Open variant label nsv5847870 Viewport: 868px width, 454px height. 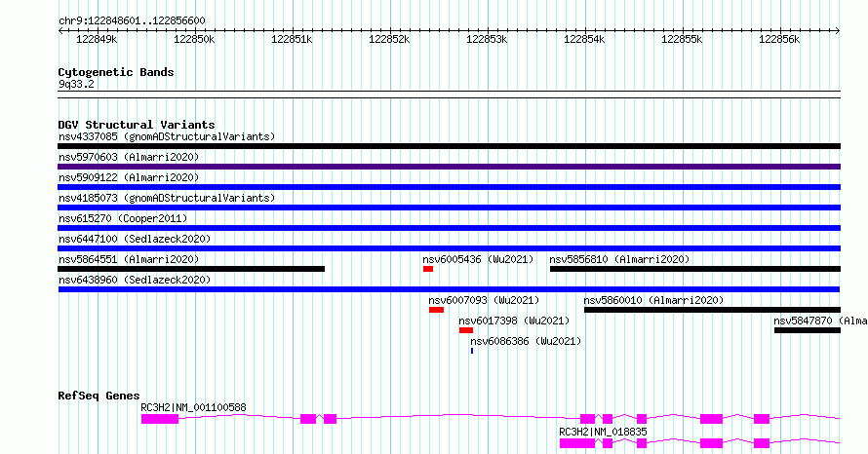tap(820, 321)
